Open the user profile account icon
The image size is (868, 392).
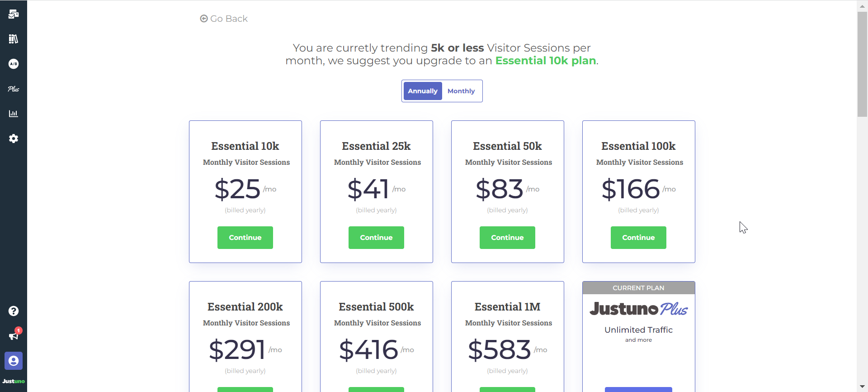14,361
